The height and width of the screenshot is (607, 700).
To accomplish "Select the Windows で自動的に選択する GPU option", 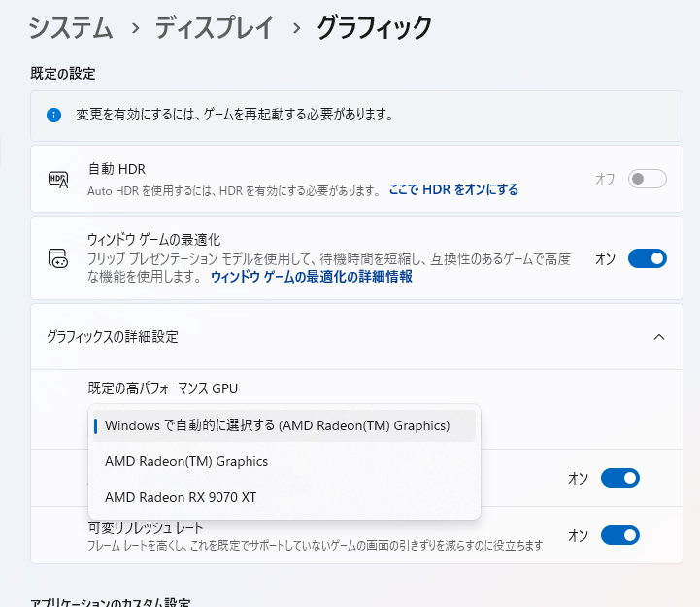I will (278, 425).
